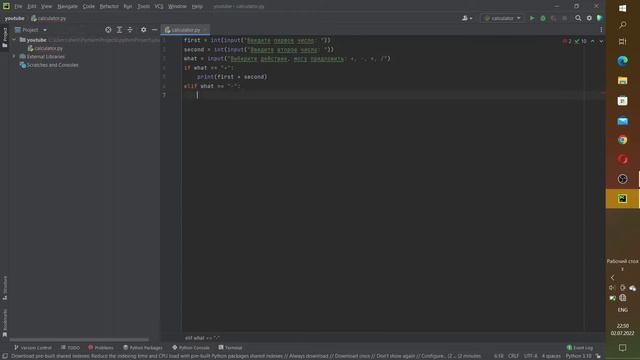Viewport: 640px width, 360px height.
Task: Open the Code menu
Action: click(x=88, y=7)
